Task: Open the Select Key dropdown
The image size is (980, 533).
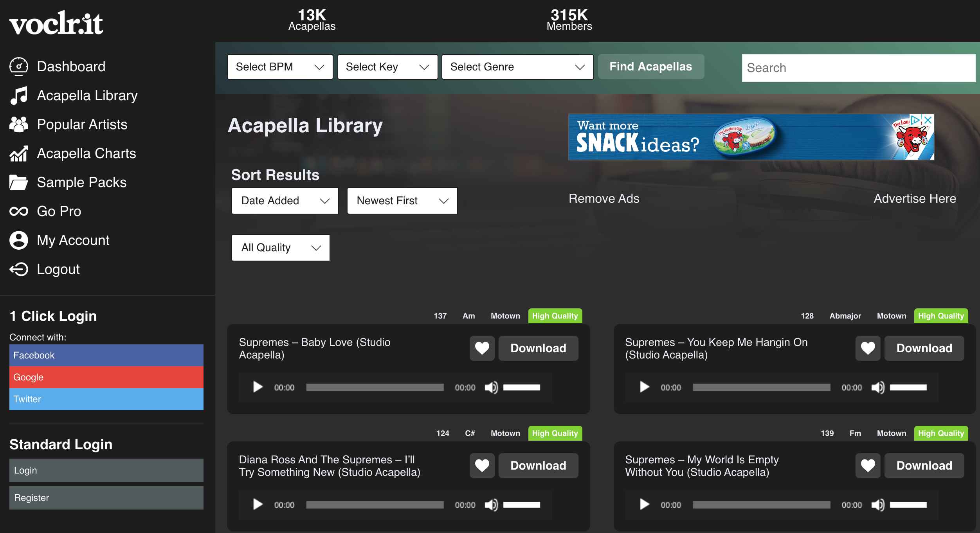Action: [x=387, y=67]
